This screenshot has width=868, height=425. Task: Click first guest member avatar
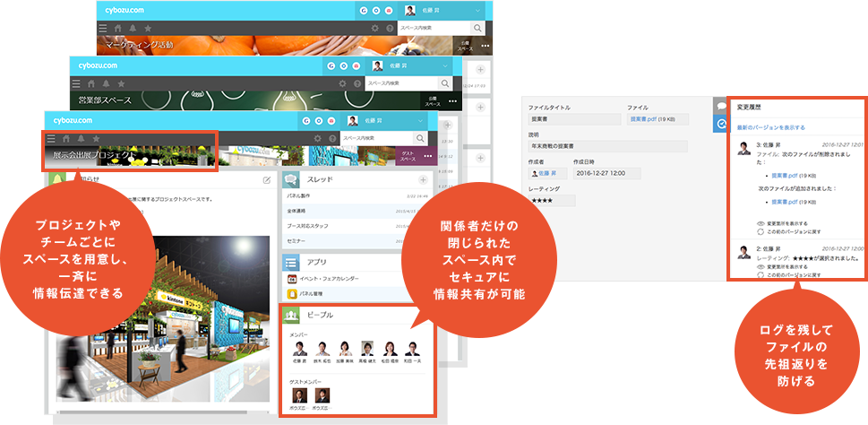(299, 395)
